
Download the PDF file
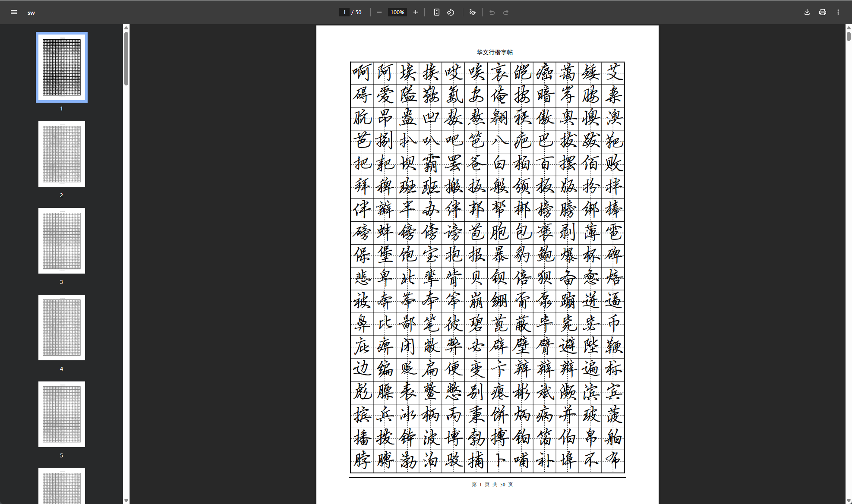[x=807, y=12]
